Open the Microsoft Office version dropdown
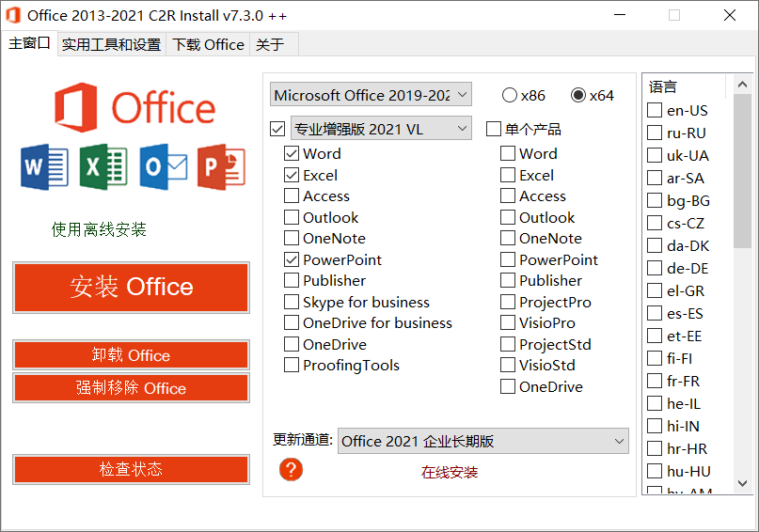The image size is (759, 532). pos(371,95)
